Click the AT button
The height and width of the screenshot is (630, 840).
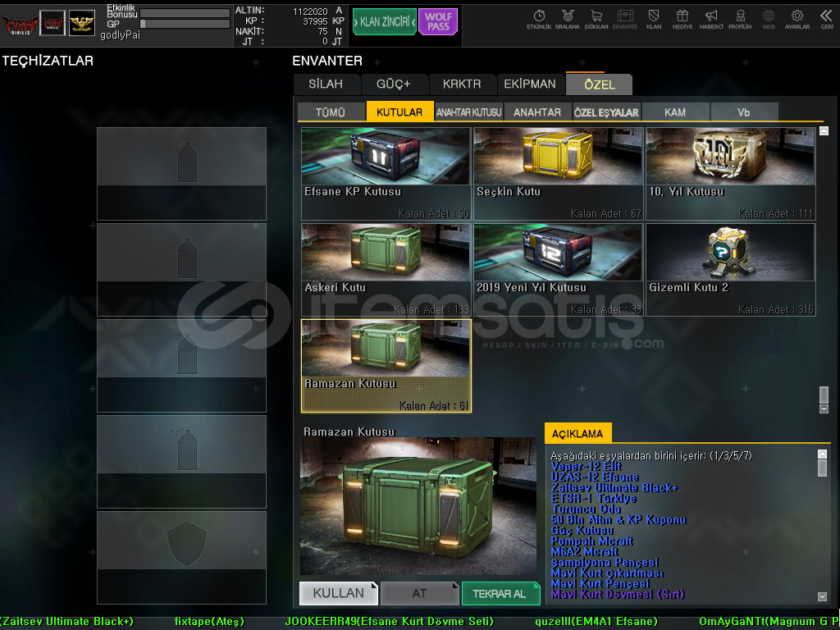[x=419, y=593]
